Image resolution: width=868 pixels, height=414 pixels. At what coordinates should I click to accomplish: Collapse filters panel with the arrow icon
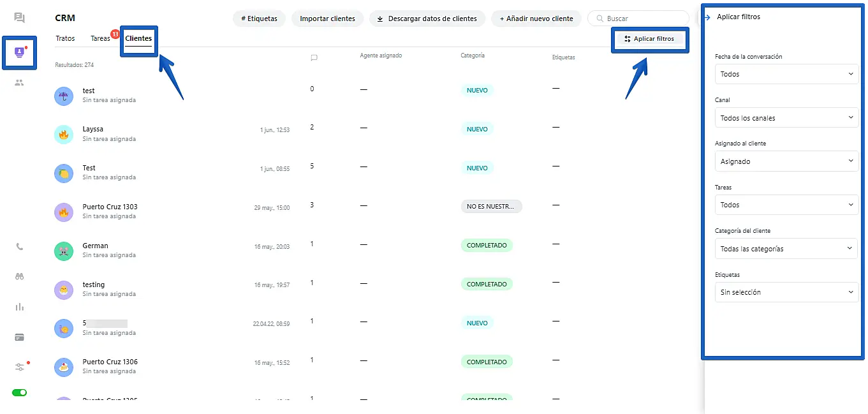pyautogui.click(x=708, y=17)
